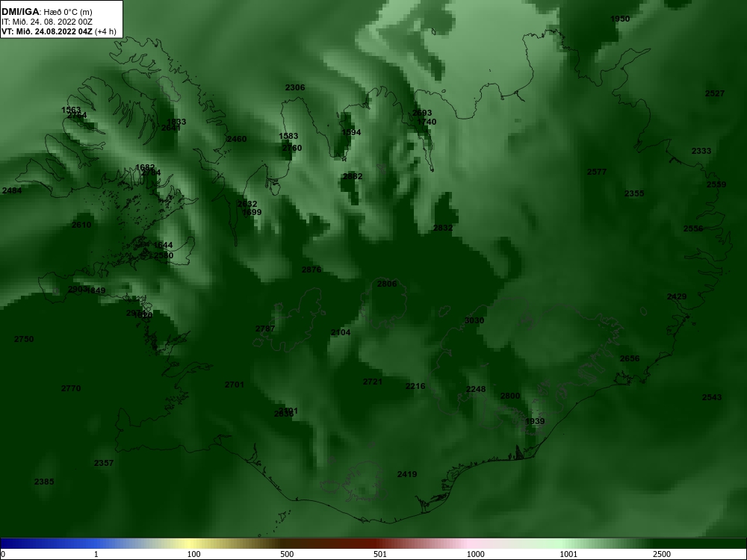Click the map value 1950
The height and width of the screenshot is (560, 747).
pos(620,19)
